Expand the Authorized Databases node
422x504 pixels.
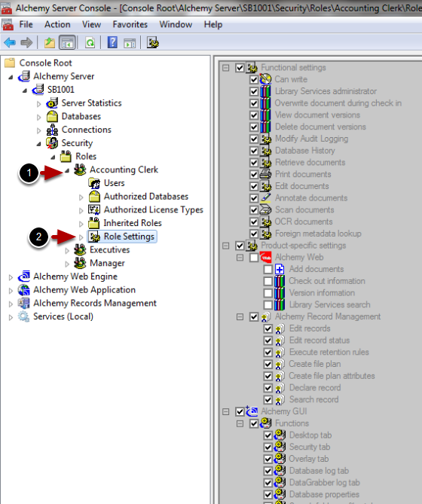point(81,197)
